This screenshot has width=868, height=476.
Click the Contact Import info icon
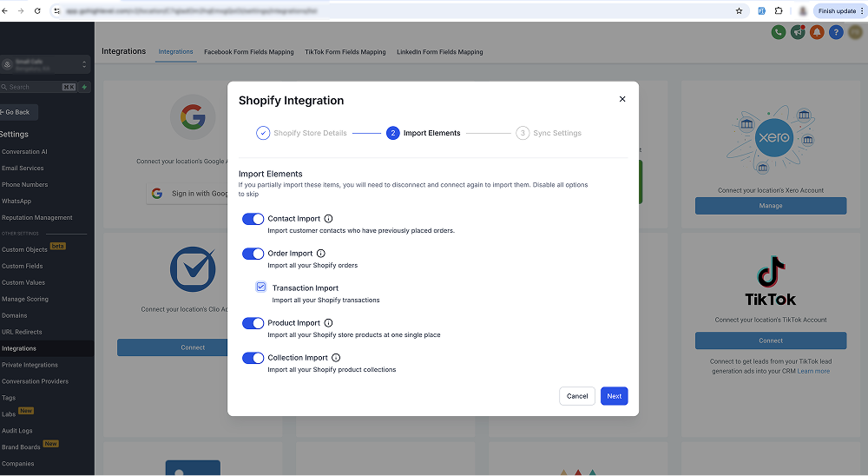(x=328, y=219)
